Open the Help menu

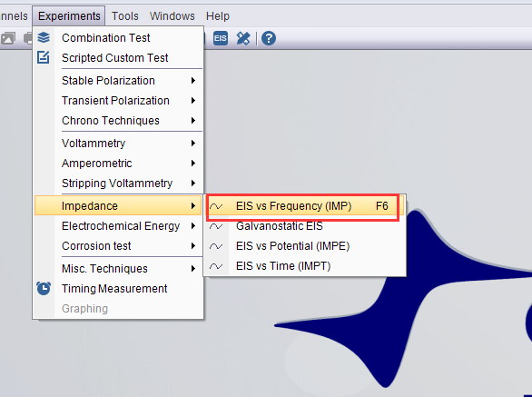[x=218, y=16]
